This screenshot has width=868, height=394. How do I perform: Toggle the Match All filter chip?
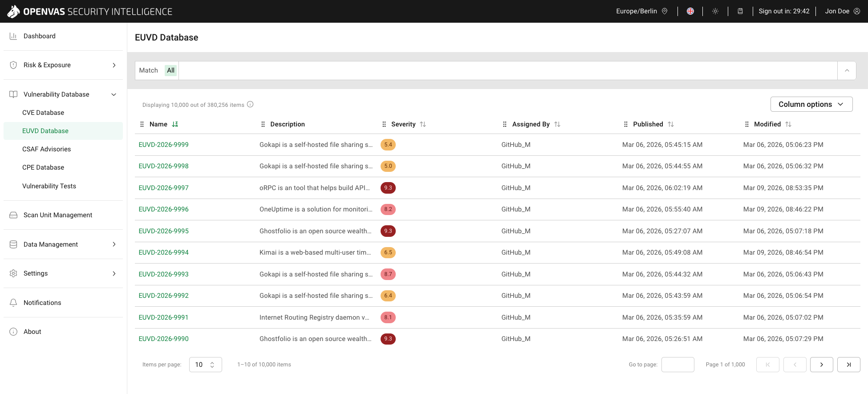click(x=170, y=70)
